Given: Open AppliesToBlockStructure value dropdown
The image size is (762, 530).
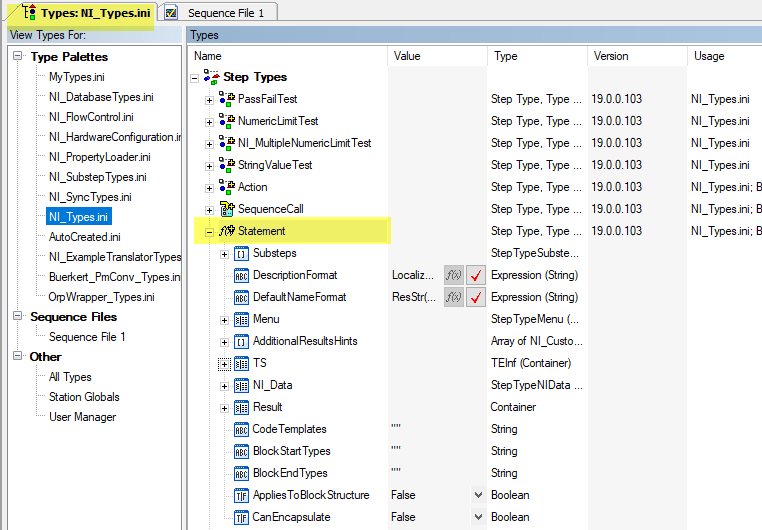Looking at the screenshot, I should 478,495.
